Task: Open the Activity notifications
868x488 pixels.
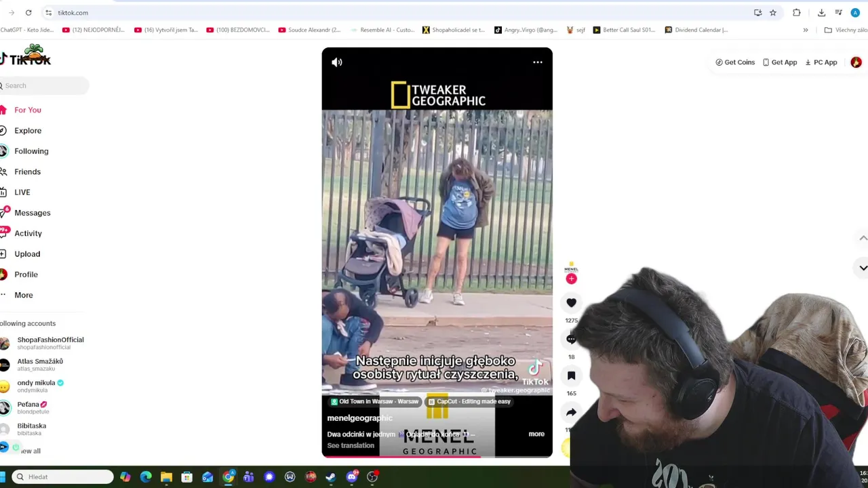Action: click(x=22, y=233)
